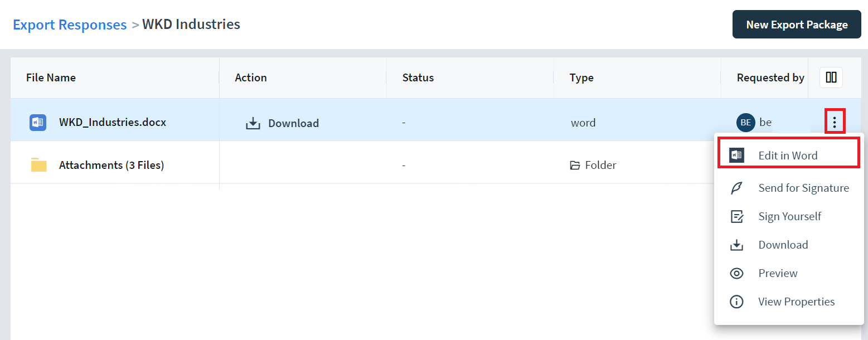Screen dimensions: 868x340
Task: Click the feather Send for Signature icon
Action: tap(736, 188)
